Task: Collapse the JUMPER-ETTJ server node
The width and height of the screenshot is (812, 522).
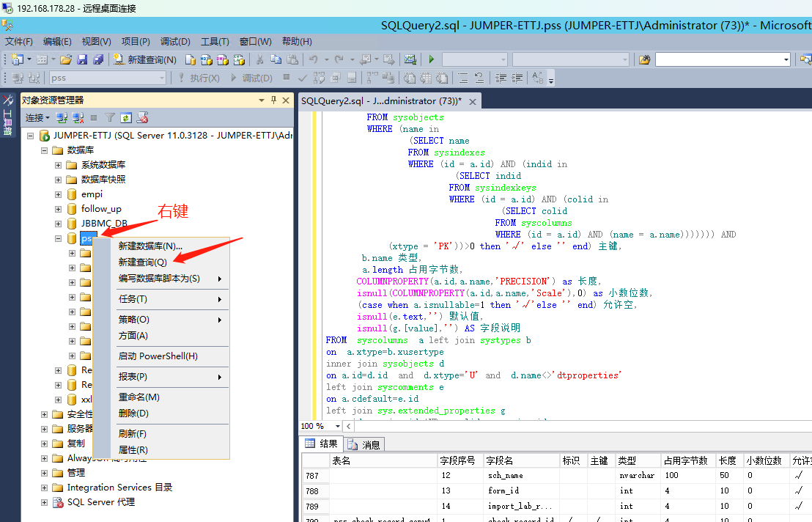Action: tap(30, 136)
